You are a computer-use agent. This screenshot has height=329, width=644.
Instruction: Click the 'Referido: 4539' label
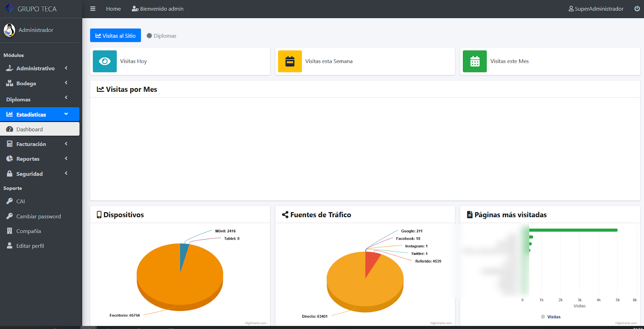[428, 261]
